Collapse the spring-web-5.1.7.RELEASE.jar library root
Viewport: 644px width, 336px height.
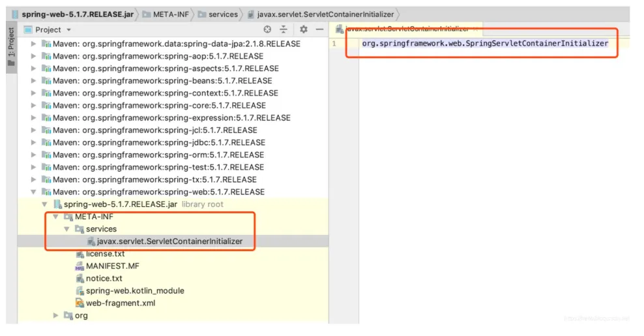pos(45,204)
